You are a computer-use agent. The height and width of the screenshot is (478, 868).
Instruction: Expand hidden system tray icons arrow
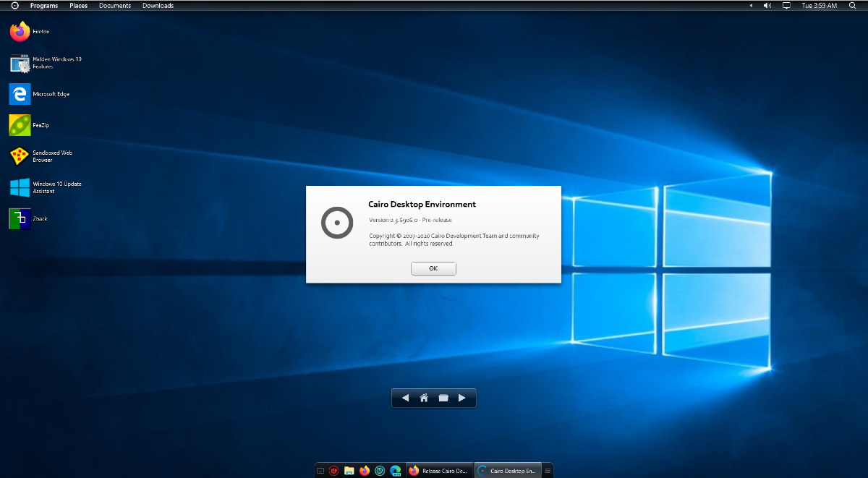(750, 6)
